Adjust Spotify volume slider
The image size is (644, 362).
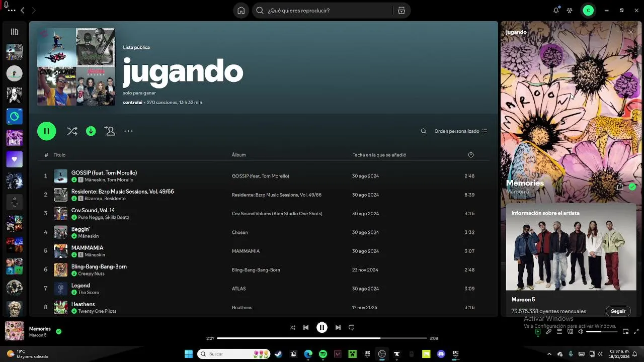(x=601, y=332)
